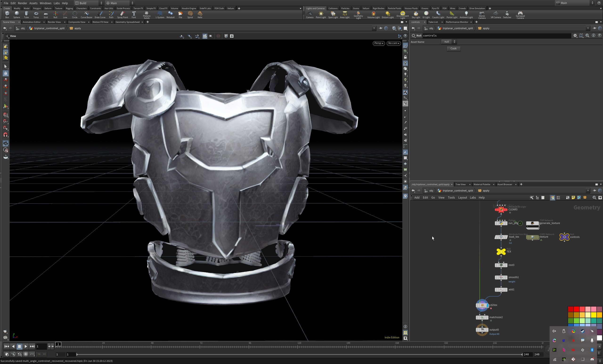The height and width of the screenshot is (364, 603).
Task: Click the play forward button
Action: coord(26,346)
